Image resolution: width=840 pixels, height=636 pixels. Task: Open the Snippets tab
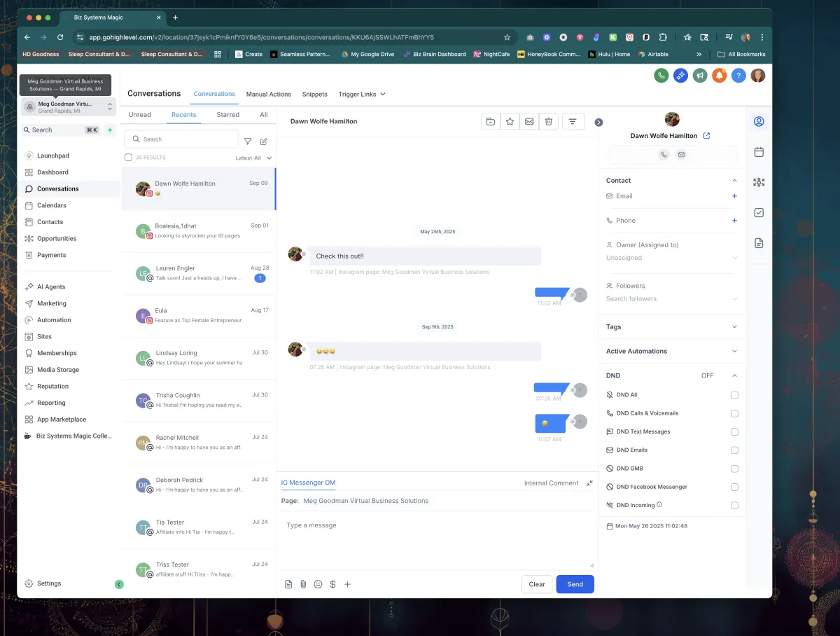[315, 94]
